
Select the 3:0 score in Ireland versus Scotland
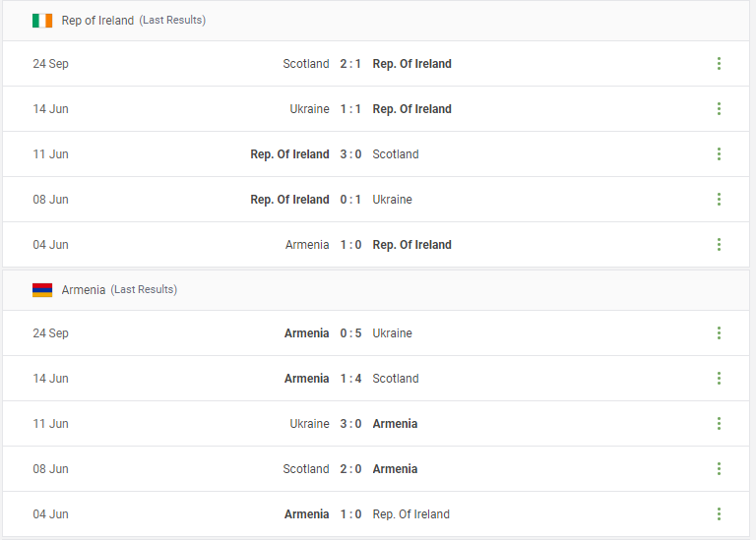point(350,154)
